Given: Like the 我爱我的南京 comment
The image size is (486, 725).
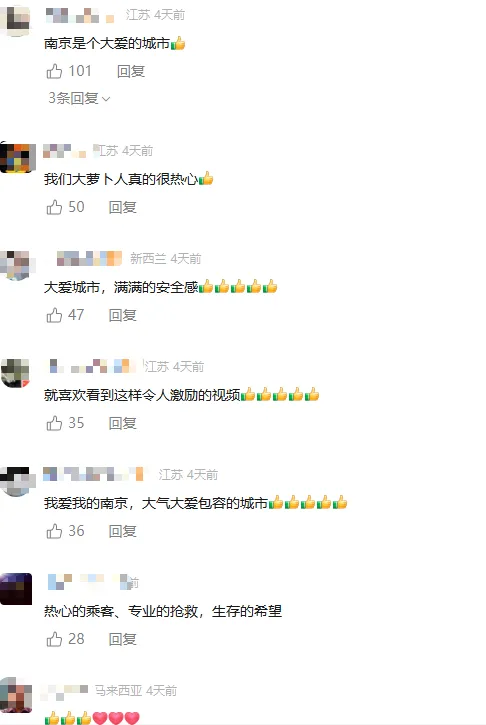Looking at the screenshot, I should pyautogui.click(x=55, y=531).
